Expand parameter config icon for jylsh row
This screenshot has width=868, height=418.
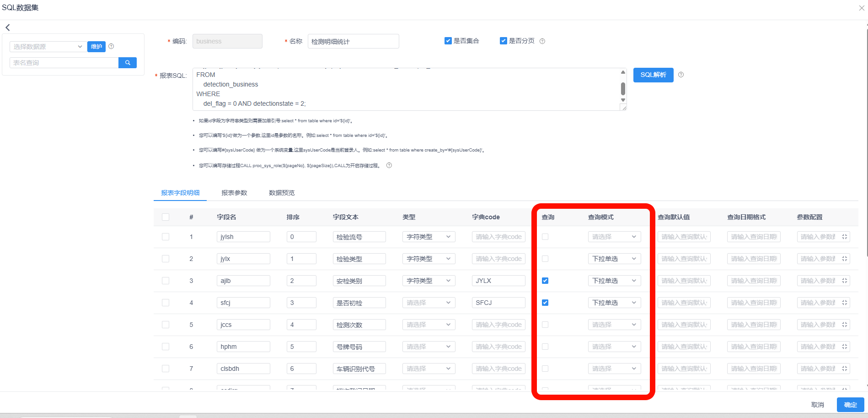tap(845, 237)
